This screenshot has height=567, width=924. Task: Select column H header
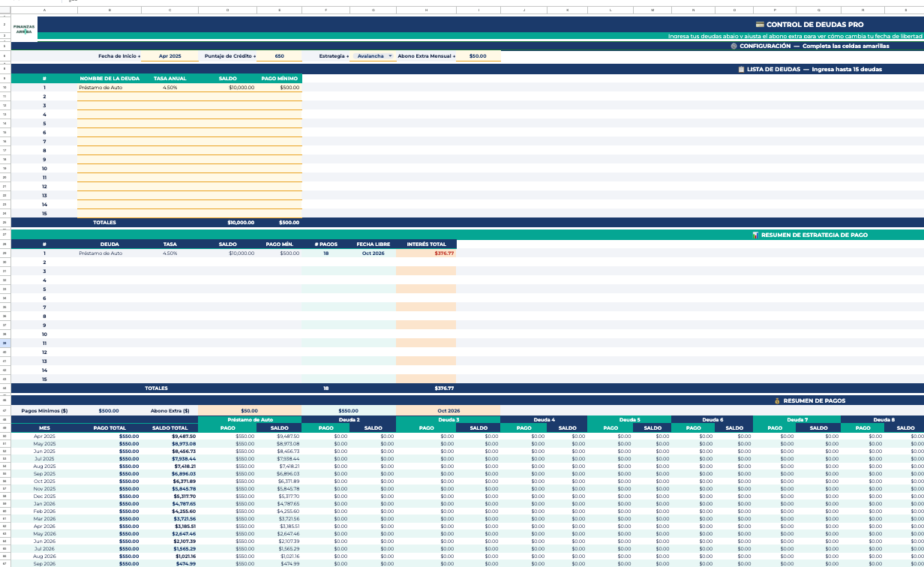tap(426, 10)
